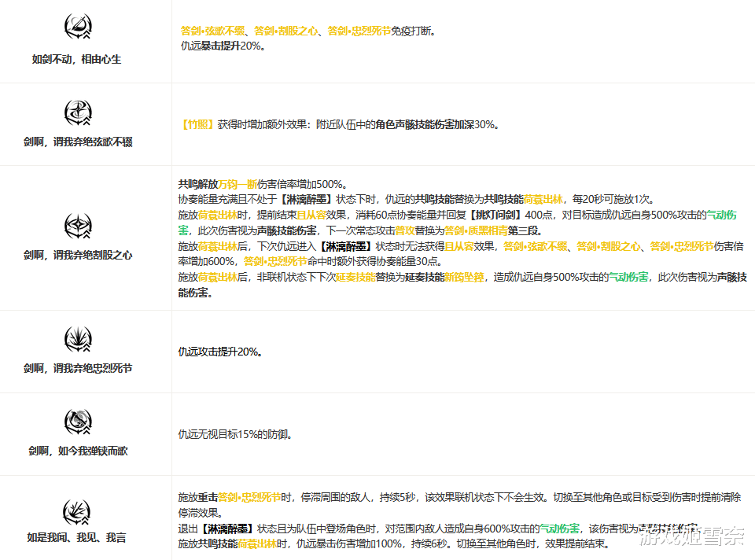Select bold text 角色声骸技能伤害加深

point(425,125)
